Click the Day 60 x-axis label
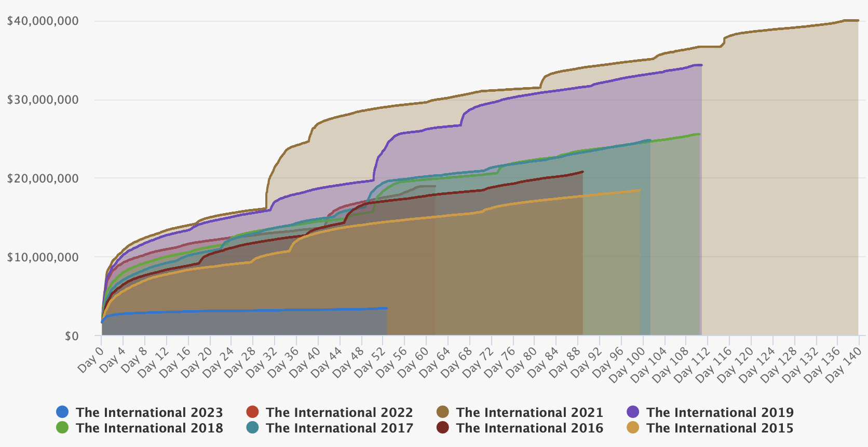 (413, 362)
